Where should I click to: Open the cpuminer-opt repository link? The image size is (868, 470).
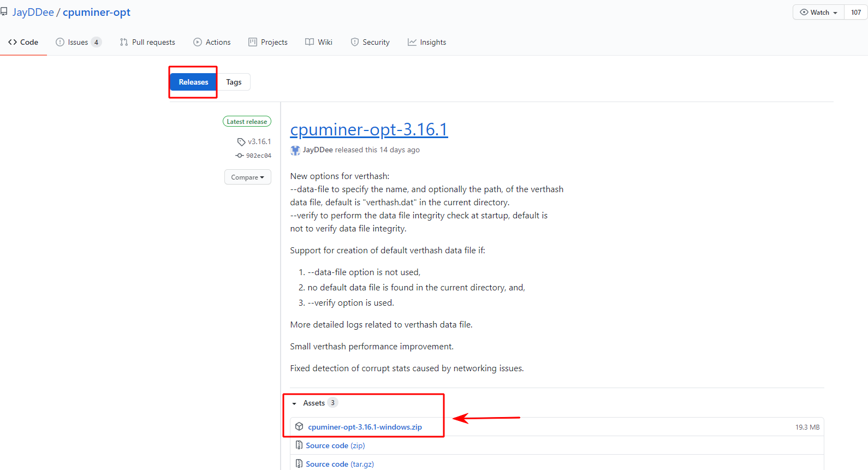(x=97, y=12)
